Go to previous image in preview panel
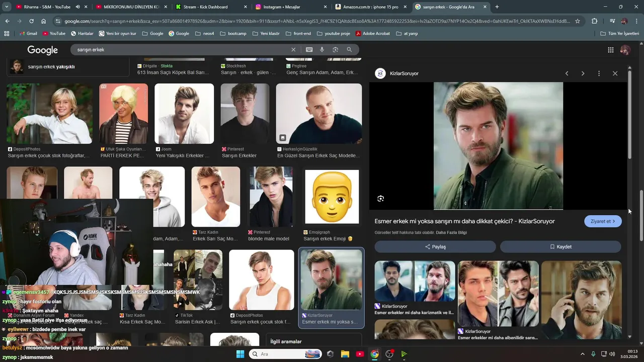 pyautogui.click(x=567, y=73)
